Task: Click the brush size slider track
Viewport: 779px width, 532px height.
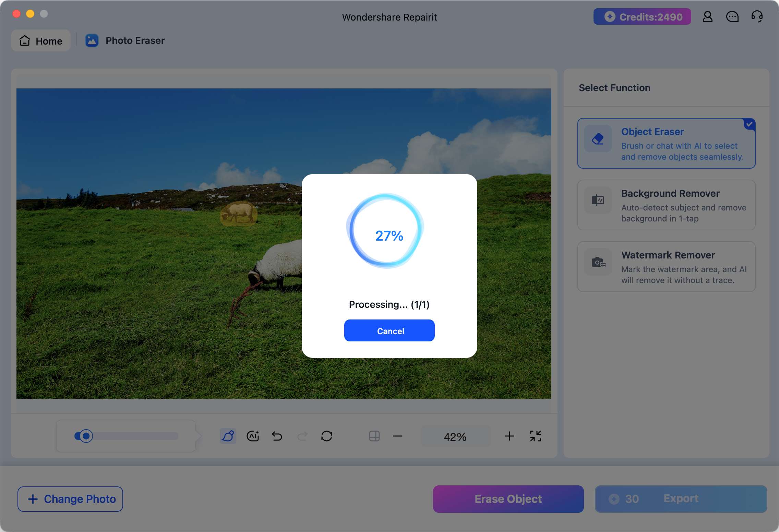Action: (127, 436)
